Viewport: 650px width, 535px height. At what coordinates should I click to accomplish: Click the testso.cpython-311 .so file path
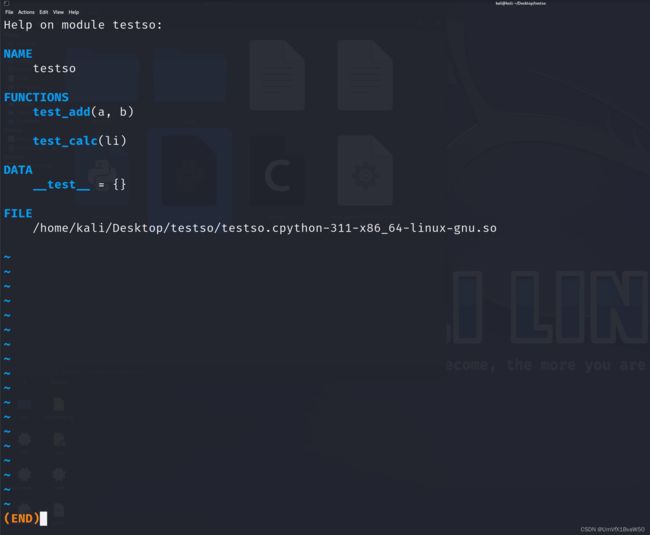point(264,228)
